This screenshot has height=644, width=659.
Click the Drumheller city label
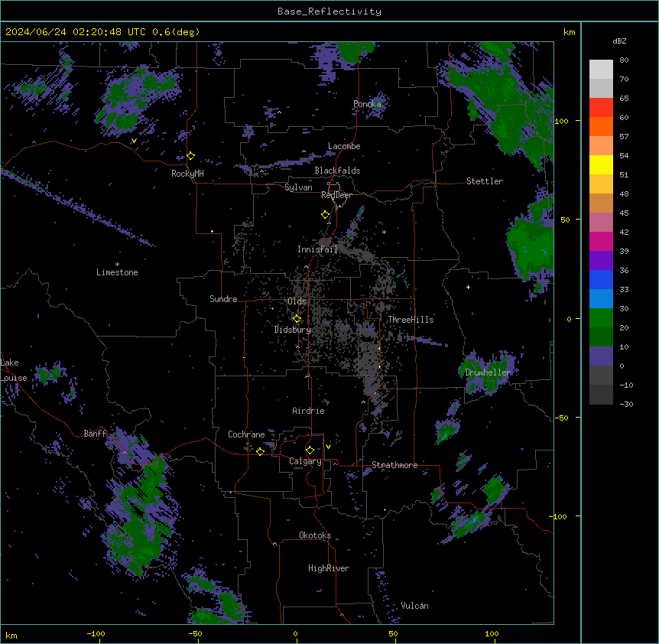[x=488, y=372]
